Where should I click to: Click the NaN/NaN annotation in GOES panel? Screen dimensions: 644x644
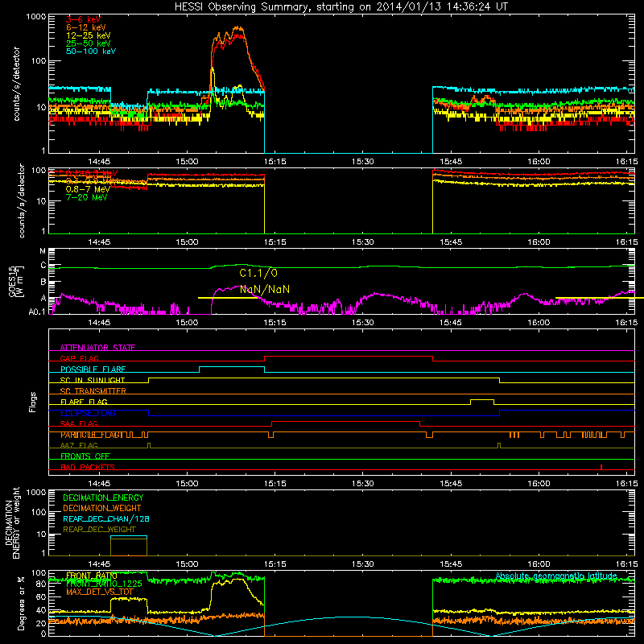265,290
